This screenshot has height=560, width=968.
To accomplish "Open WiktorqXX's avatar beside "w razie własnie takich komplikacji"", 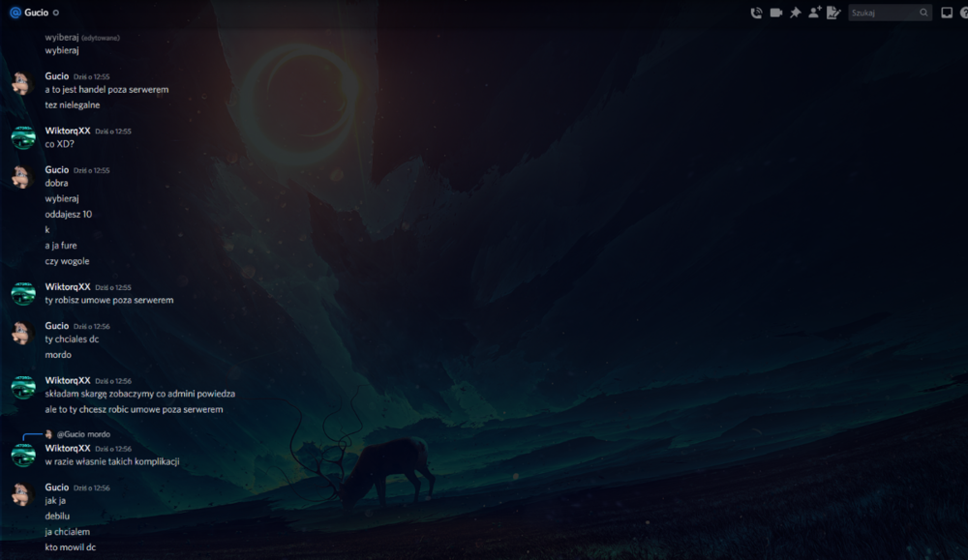I will [23, 456].
